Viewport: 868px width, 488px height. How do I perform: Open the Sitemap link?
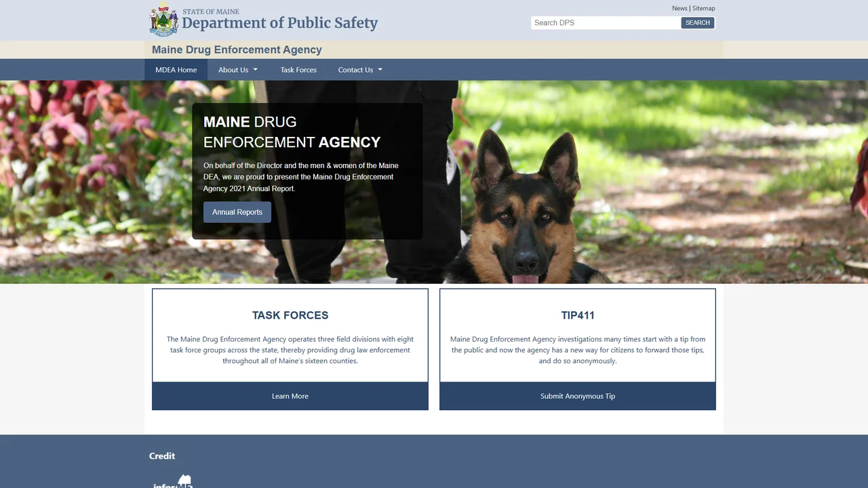(703, 8)
